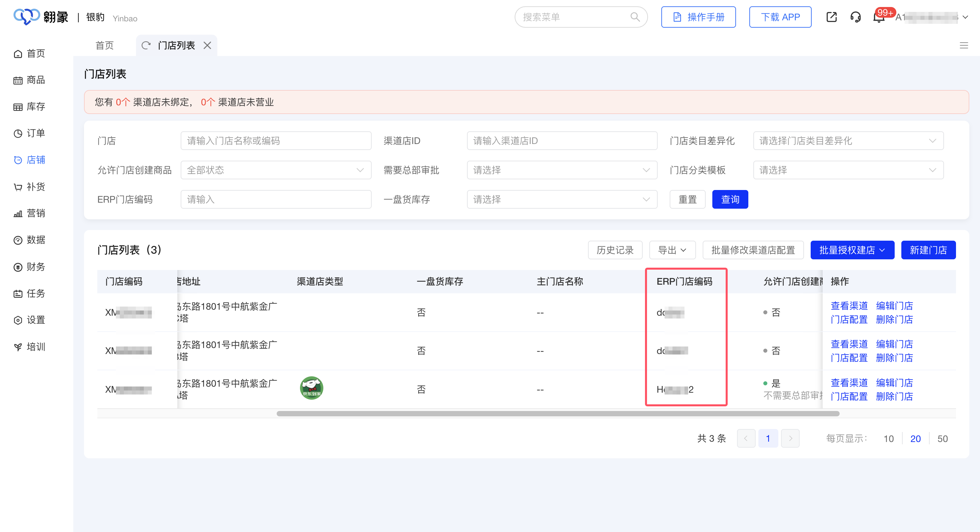Click the 新建门店 button
980x532 pixels.
pos(928,250)
